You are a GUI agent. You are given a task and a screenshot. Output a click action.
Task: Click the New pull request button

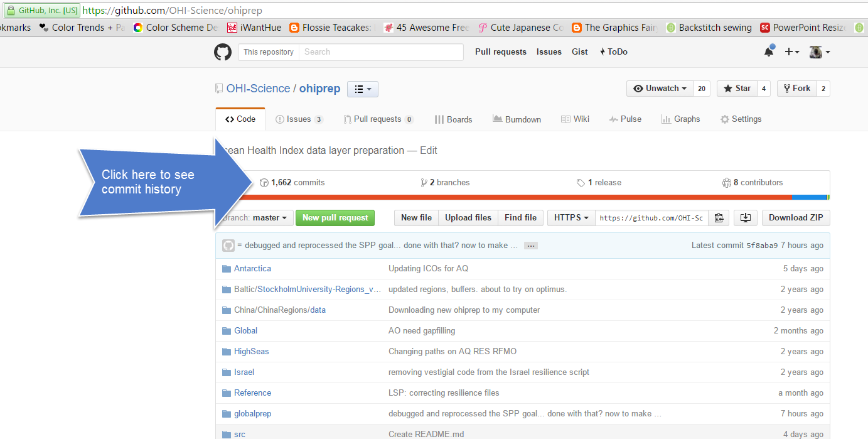pos(335,218)
